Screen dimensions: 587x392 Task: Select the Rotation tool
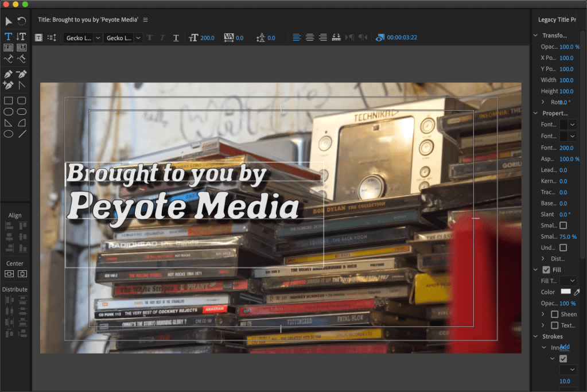[x=22, y=21]
